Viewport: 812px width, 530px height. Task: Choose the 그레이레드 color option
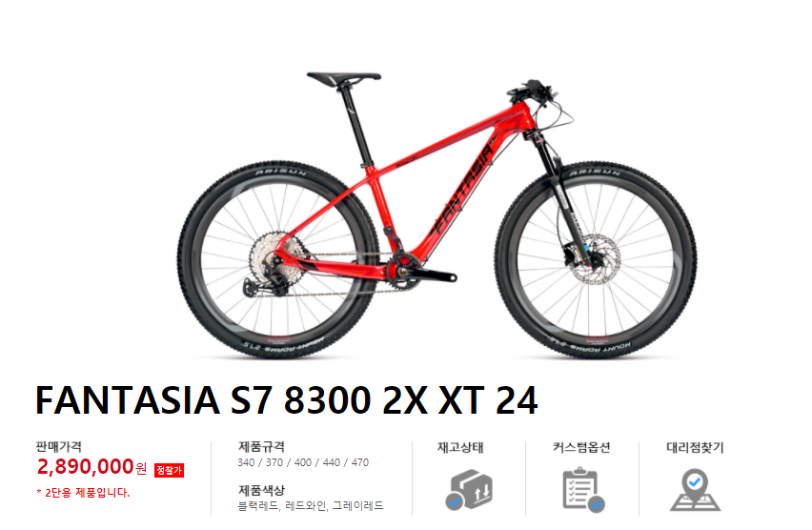coord(357,505)
